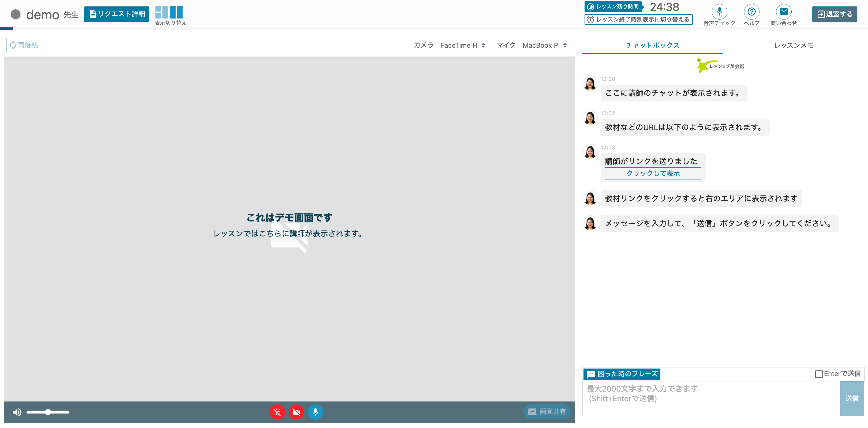This screenshot has height=428, width=868.
Task: Click the chat message input field
Action: pyautogui.click(x=711, y=398)
